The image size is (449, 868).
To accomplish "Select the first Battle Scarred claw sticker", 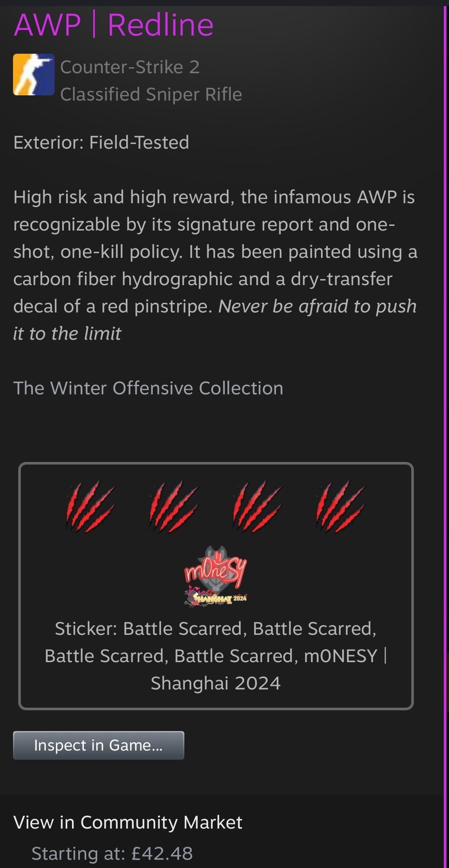I will point(91,506).
